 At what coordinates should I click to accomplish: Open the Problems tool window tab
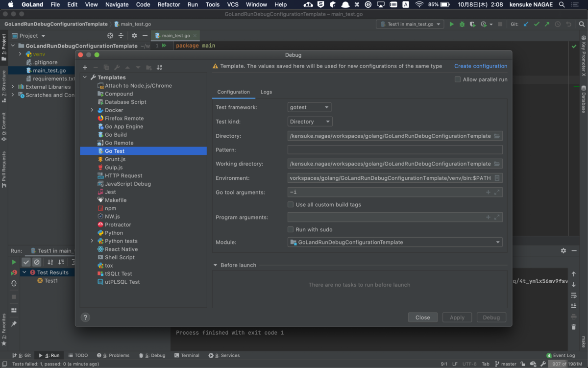click(114, 355)
